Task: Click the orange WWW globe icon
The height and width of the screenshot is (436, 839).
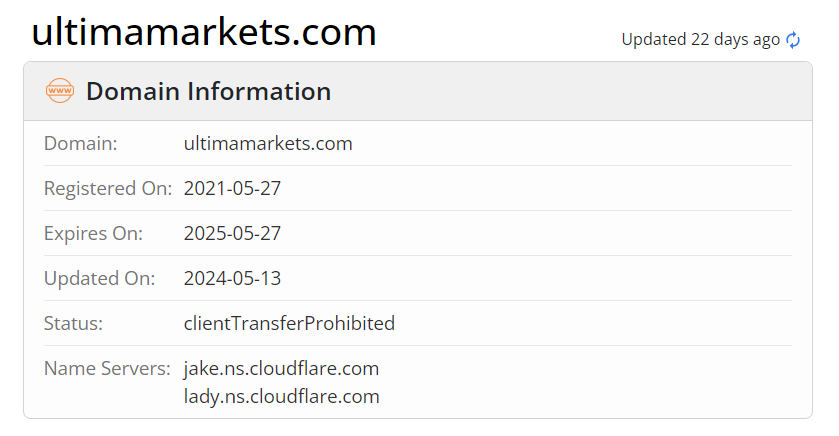Action: click(x=60, y=91)
